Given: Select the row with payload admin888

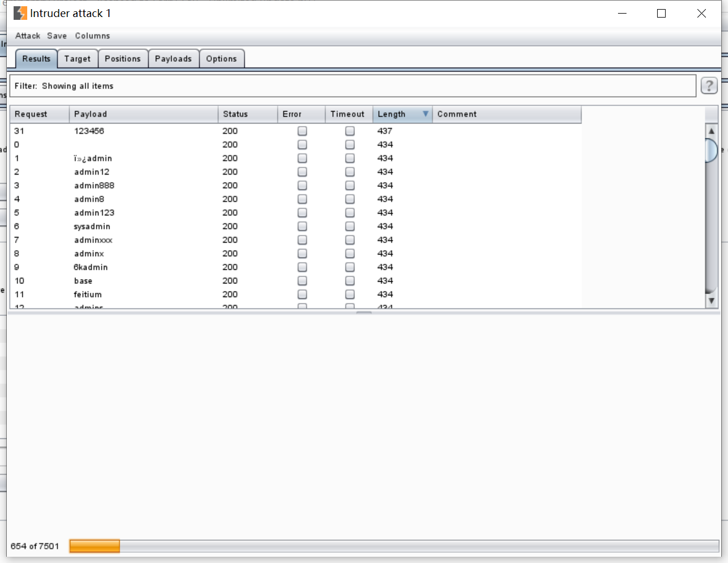Looking at the screenshot, I should (x=295, y=185).
